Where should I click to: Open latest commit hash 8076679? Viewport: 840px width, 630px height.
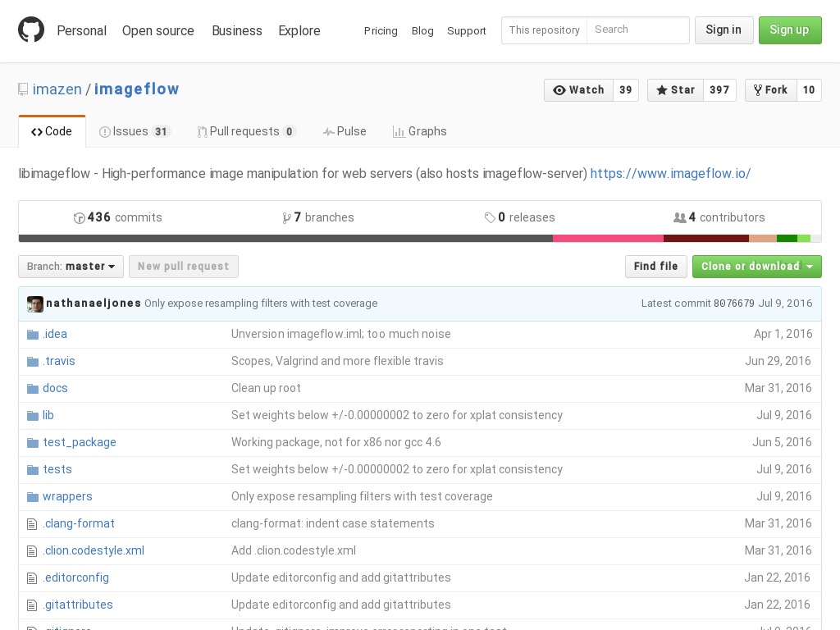[x=733, y=304]
